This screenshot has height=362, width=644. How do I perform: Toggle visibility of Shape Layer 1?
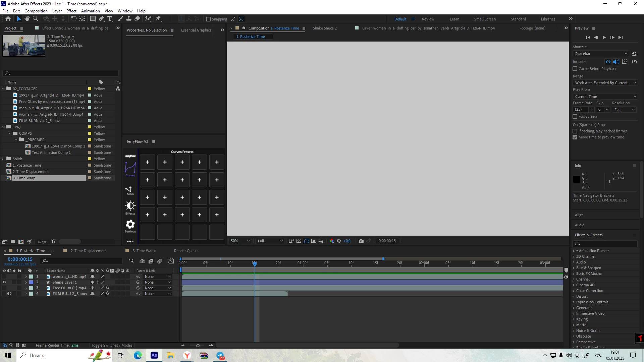4,282
